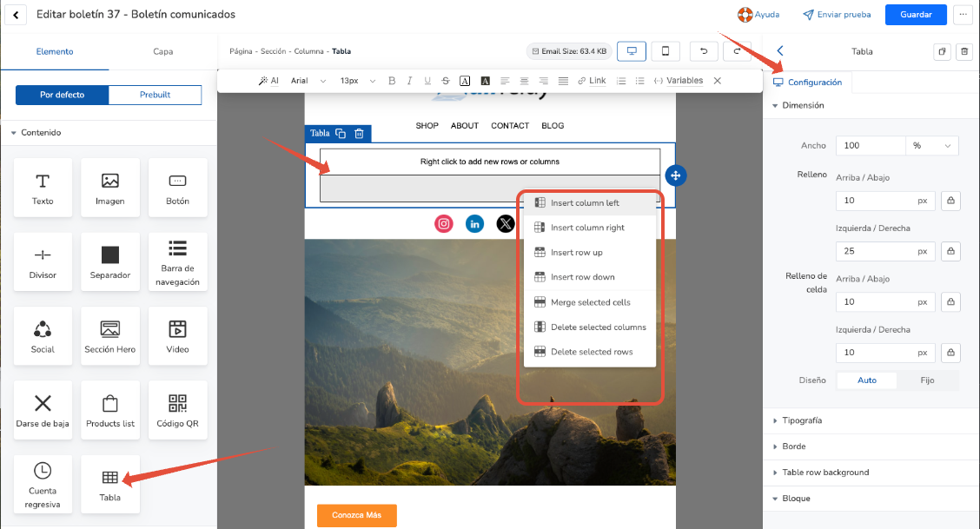Switch to mobile preview mode

pyautogui.click(x=665, y=51)
